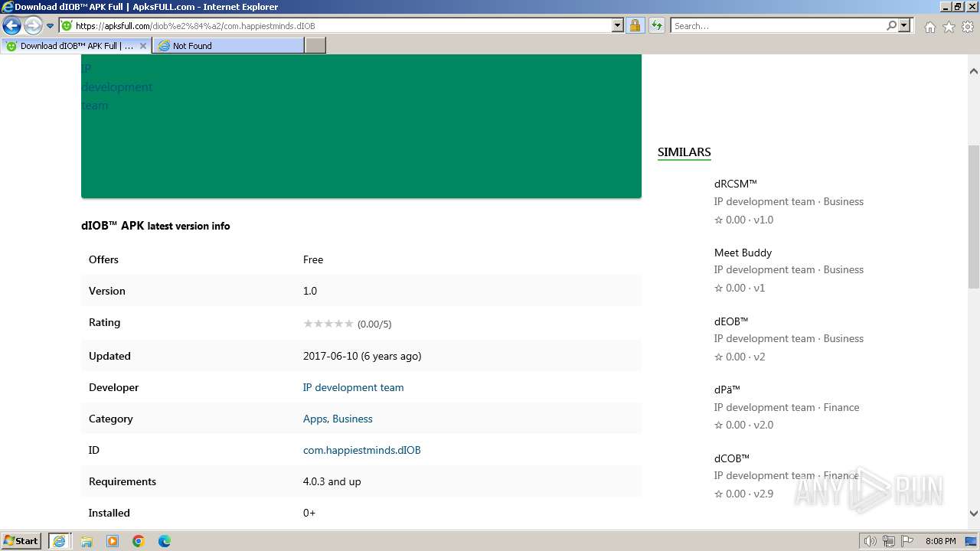Click the scrollbar up arrow

point(973,71)
